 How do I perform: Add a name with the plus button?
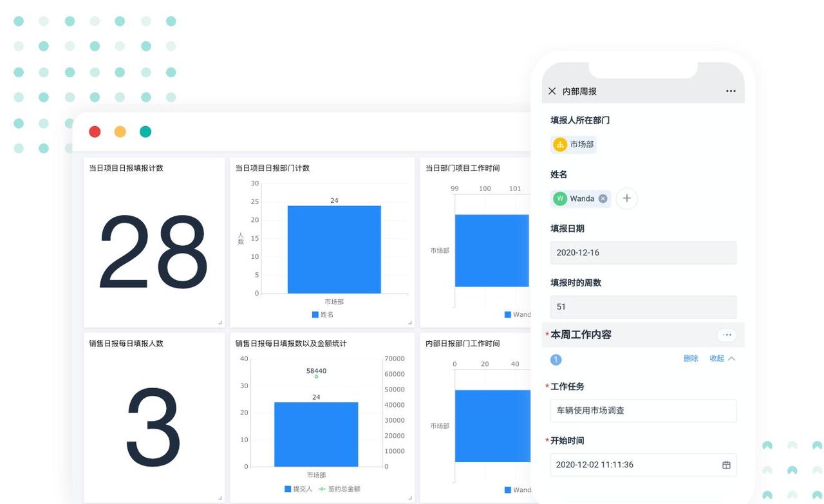pos(627,198)
